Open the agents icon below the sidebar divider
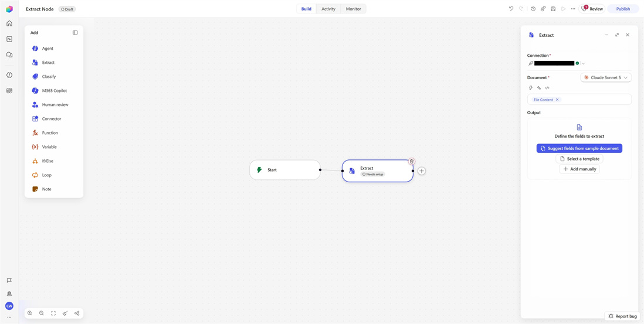 tap(9, 75)
